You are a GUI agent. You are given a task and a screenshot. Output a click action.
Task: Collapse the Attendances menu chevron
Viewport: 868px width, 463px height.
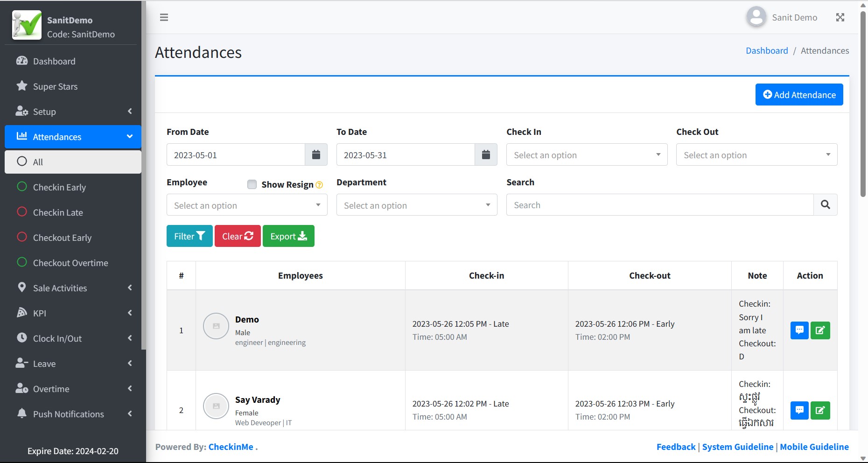point(130,136)
